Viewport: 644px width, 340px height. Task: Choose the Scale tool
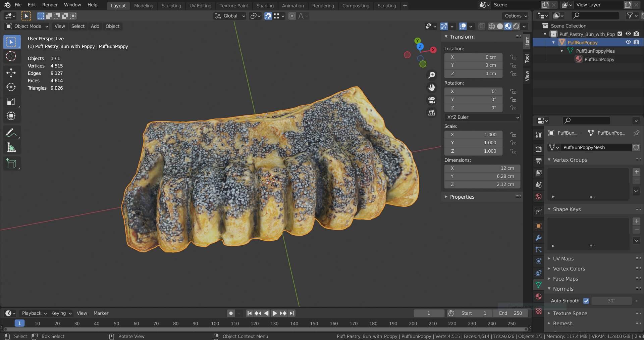tap(11, 101)
